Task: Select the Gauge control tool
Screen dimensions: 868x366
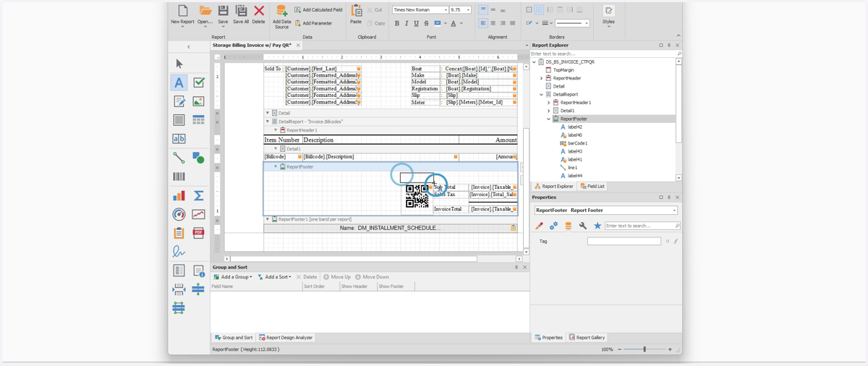Action: tap(179, 214)
